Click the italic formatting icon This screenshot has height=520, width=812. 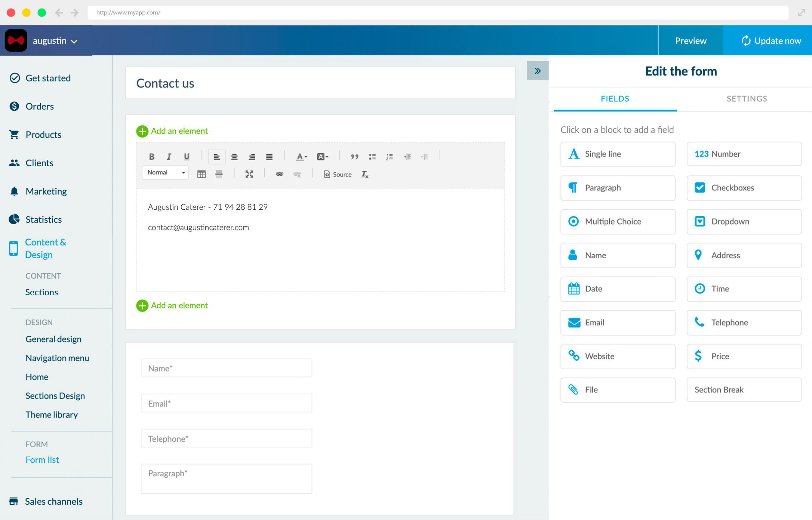point(169,157)
